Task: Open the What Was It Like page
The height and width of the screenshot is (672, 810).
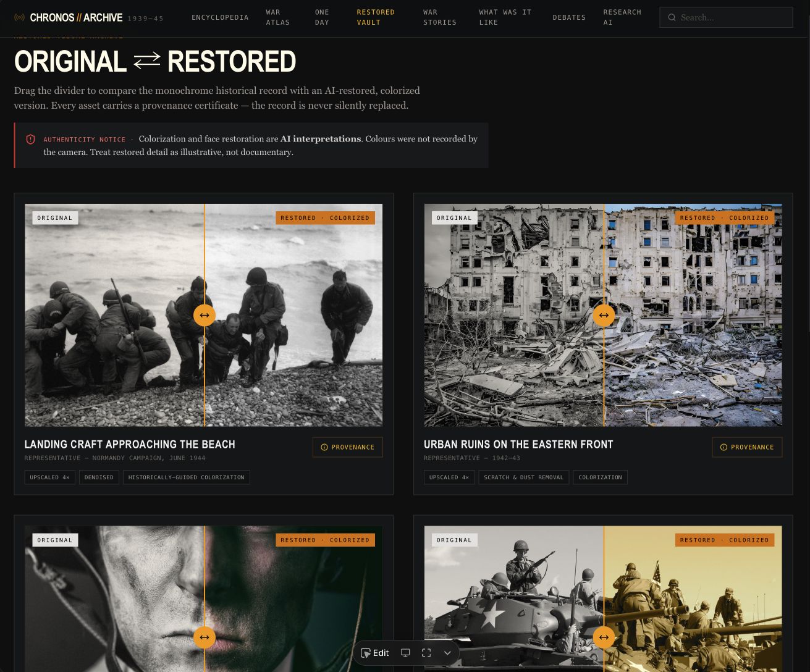Action: click(505, 17)
